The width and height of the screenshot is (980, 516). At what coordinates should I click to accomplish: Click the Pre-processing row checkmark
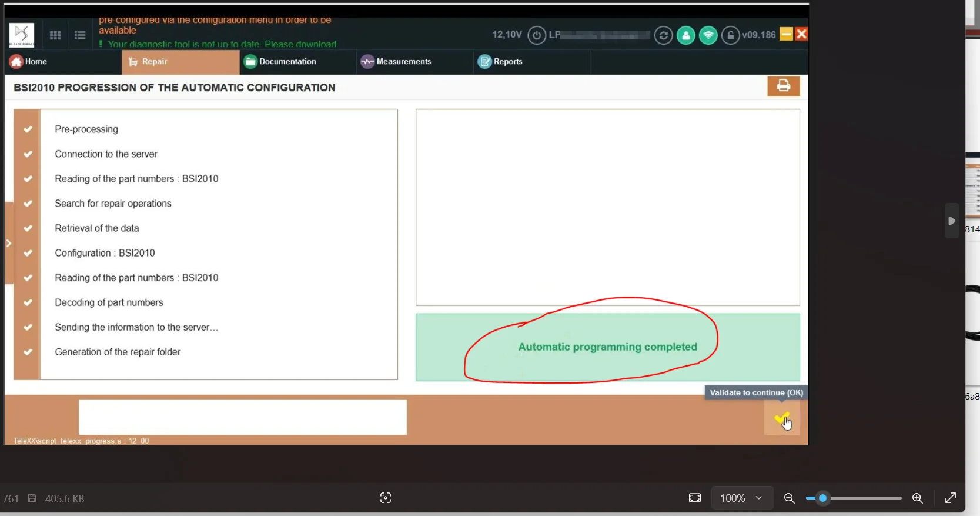28,129
